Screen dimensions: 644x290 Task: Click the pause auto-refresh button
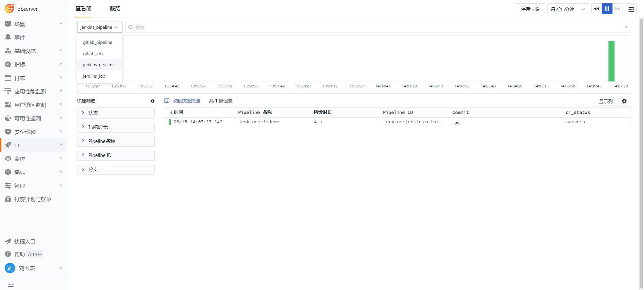coord(607,9)
